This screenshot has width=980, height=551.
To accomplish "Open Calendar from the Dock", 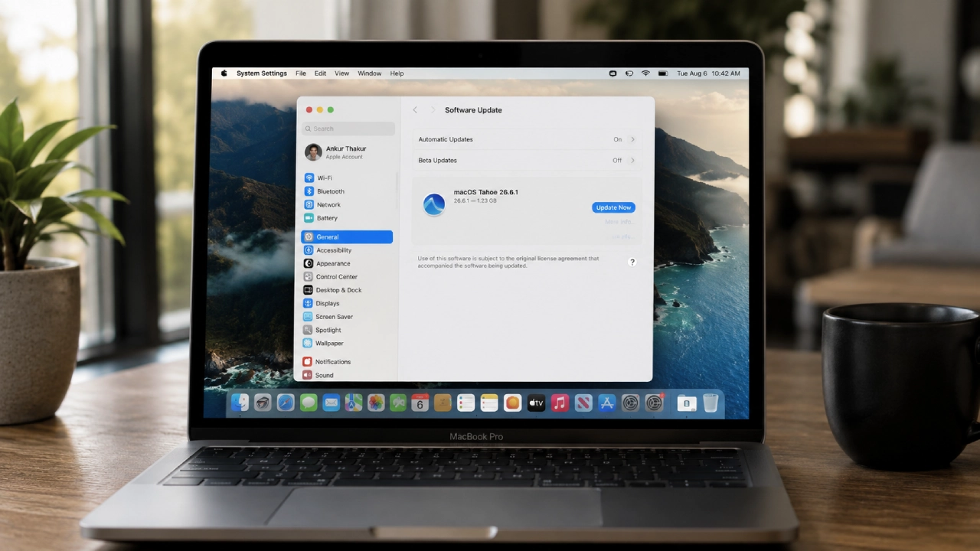I will point(420,403).
